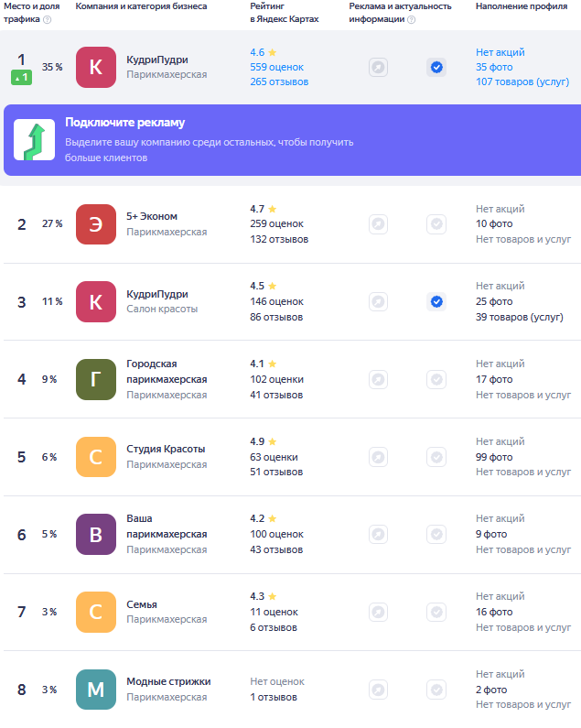Select the 'Рейтинг в Яндекс Картах' column header
This screenshot has height=728, width=581.
[285, 13]
